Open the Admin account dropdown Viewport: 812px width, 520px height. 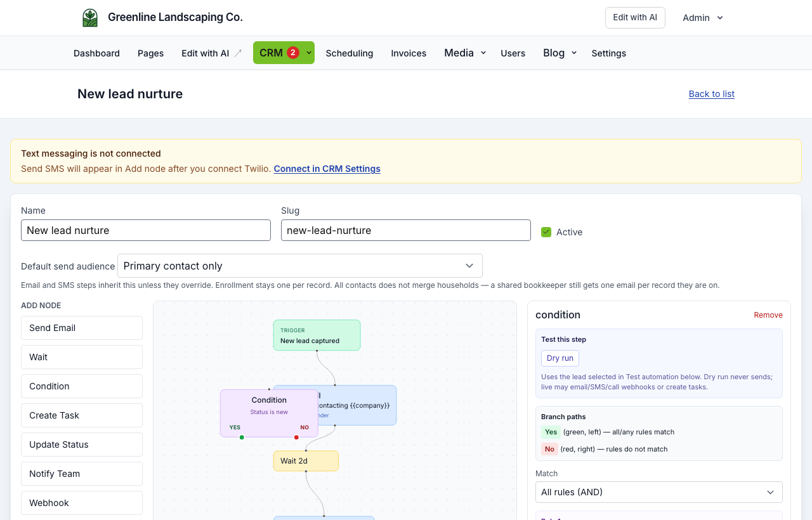coord(703,18)
